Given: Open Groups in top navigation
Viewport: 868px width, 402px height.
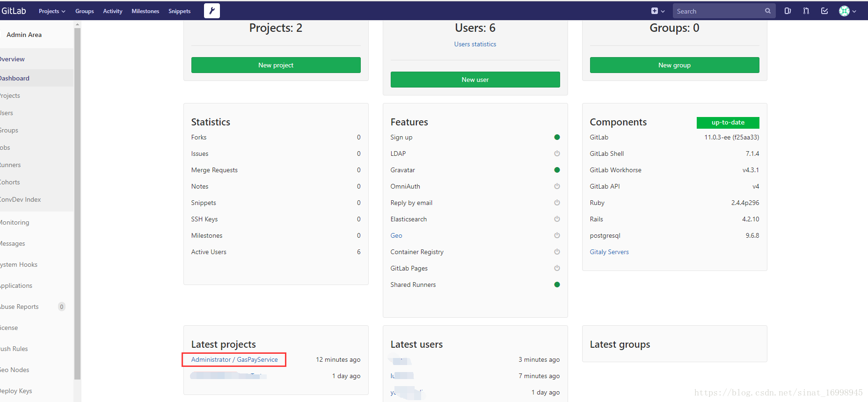Looking at the screenshot, I should tap(85, 11).
